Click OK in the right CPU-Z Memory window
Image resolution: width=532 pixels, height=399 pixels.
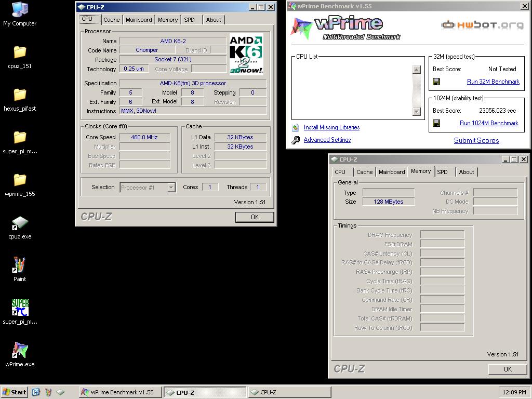pos(508,369)
